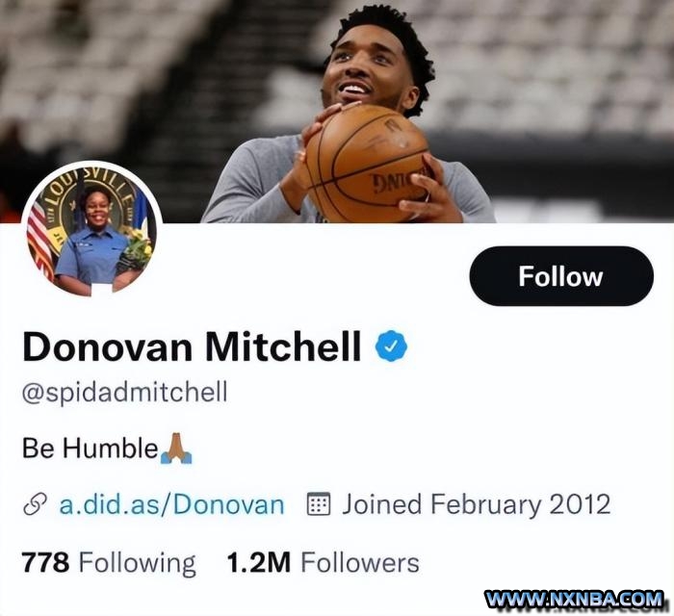Click the blue verified checkmark badge
The height and width of the screenshot is (616, 674).
tap(391, 346)
